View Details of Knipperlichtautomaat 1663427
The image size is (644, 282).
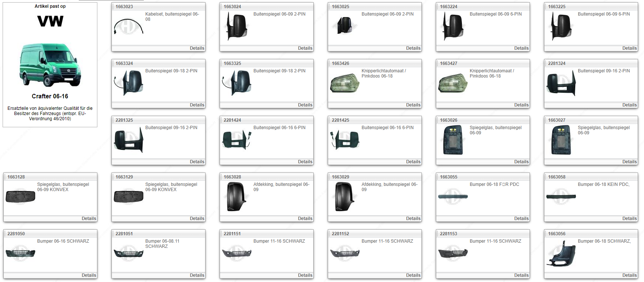click(521, 105)
